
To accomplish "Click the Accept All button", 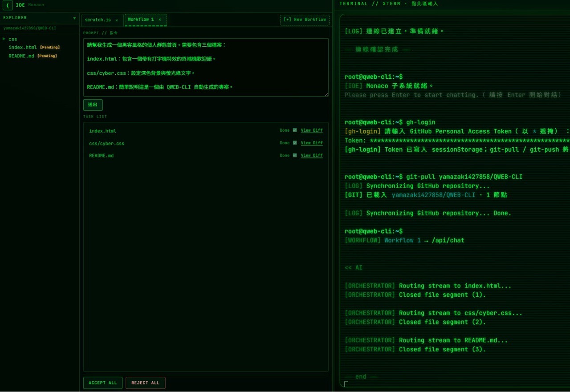I will point(102,383).
